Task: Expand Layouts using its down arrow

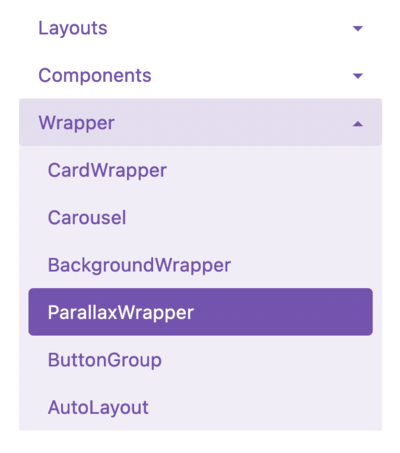Action: [x=358, y=28]
